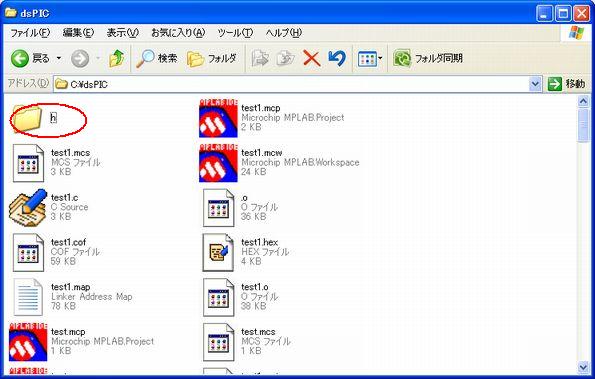Screen dimensions: 595x379
Task: Select the 36 KB .o file icon
Action: click(219, 208)
